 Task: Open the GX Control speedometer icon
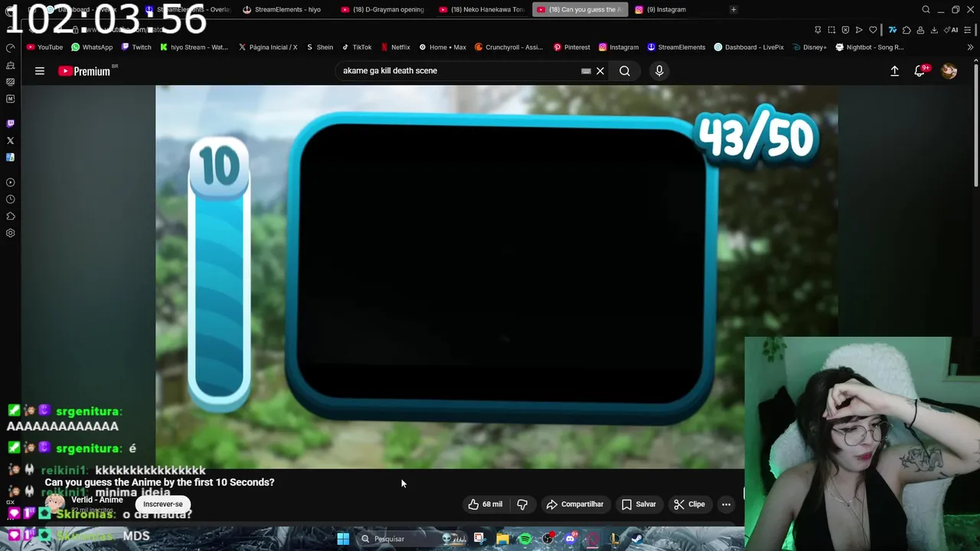pyautogui.click(x=10, y=47)
